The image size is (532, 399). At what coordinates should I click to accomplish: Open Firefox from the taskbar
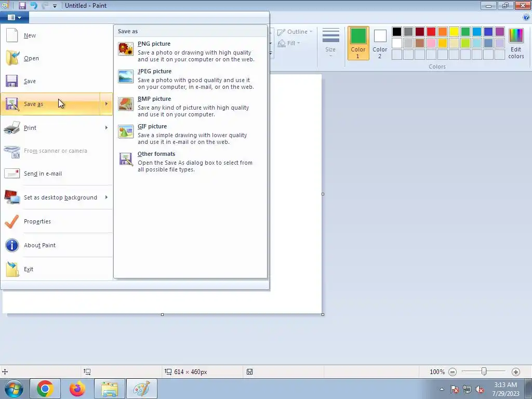[77, 389]
